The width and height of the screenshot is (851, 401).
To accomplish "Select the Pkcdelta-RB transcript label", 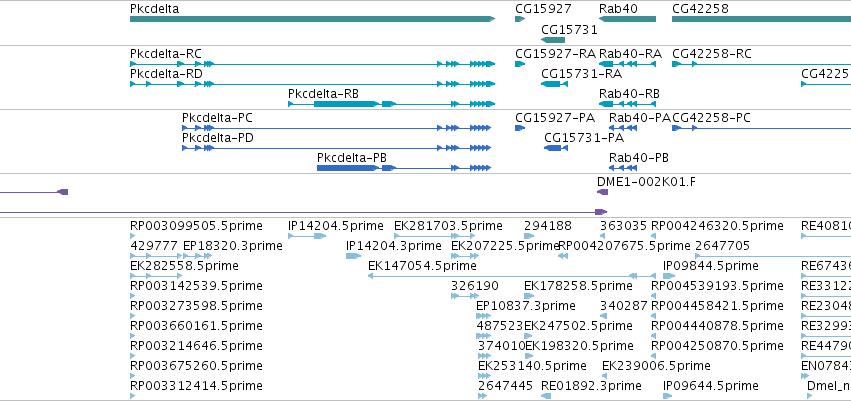I will tap(323, 93).
